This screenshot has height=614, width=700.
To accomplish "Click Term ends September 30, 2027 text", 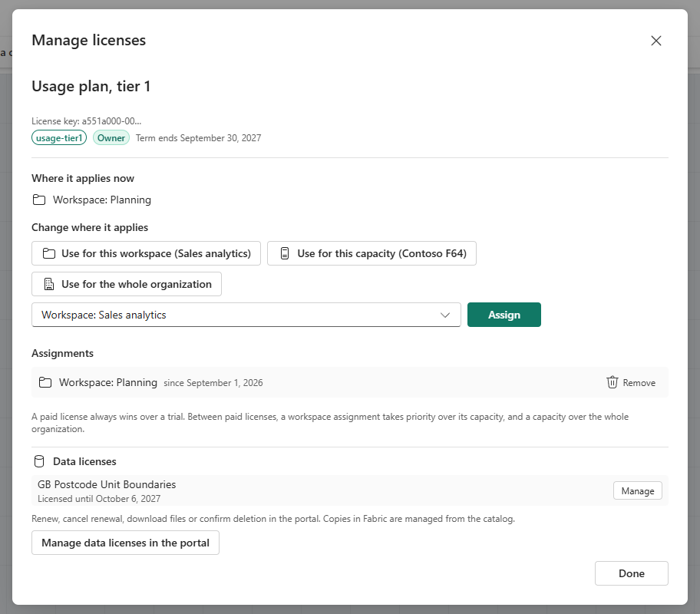I will [198, 138].
